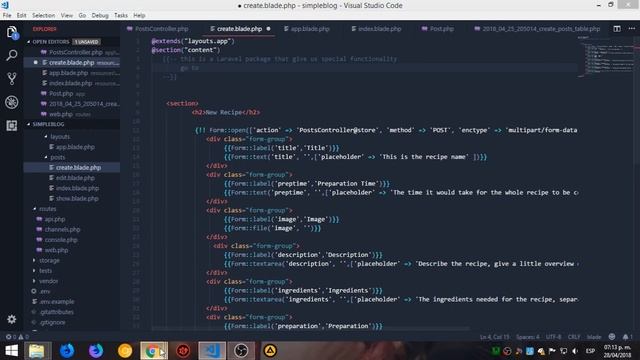
Task: Expand the storage folder
Action: (x=49, y=260)
